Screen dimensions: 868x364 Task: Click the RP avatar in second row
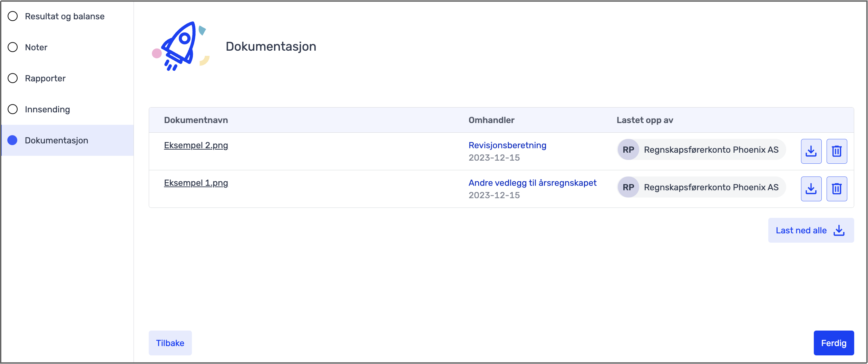[628, 187]
